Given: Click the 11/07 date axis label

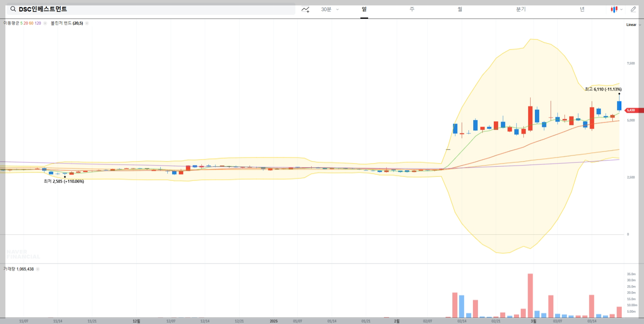Looking at the screenshot, I should coord(24,321).
